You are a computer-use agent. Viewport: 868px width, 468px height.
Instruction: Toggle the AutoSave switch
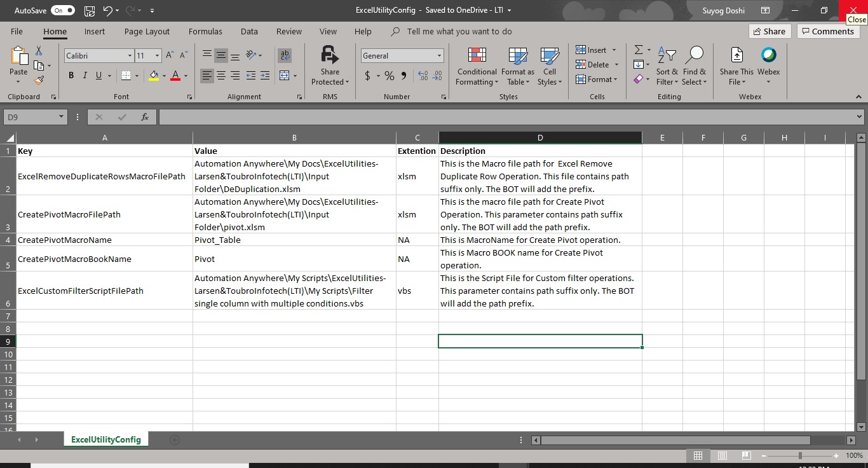pos(63,10)
